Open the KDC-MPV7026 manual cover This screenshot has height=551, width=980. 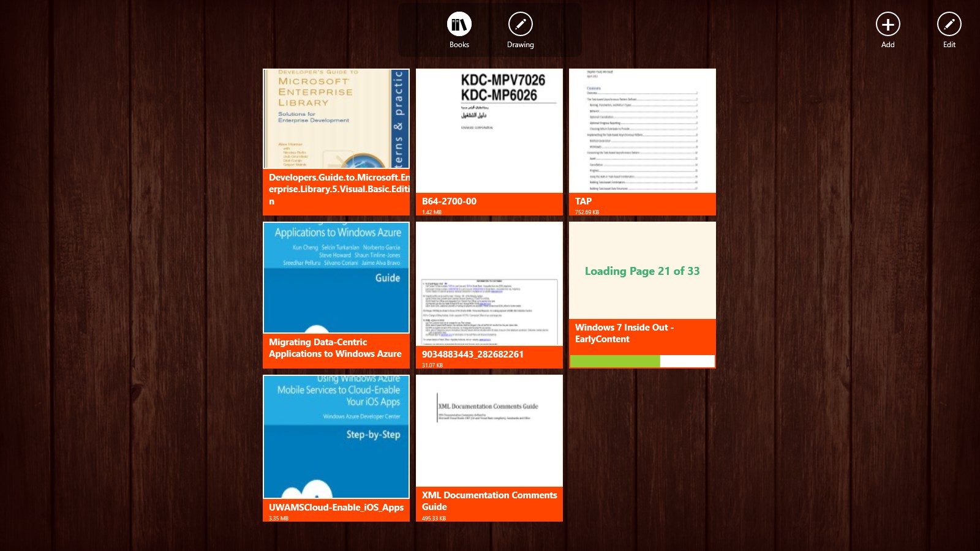click(489, 131)
